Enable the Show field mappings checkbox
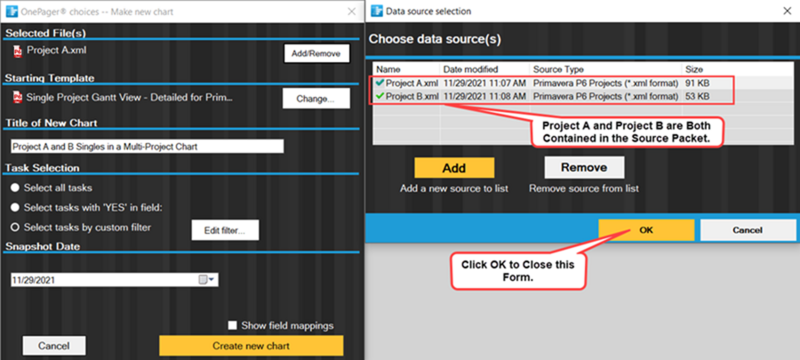The width and height of the screenshot is (800, 360). point(233,325)
